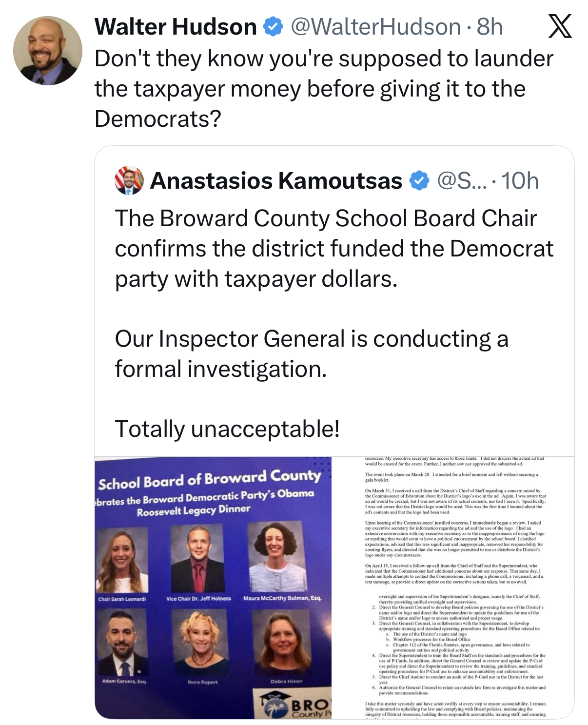Click the 8h timestamp
The height and width of the screenshot is (725, 588).
click(490, 27)
